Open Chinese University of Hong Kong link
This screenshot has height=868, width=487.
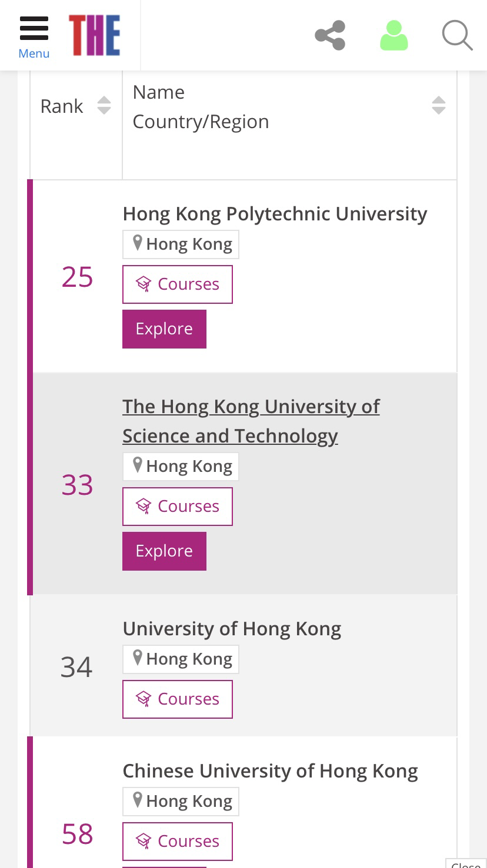tap(270, 771)
